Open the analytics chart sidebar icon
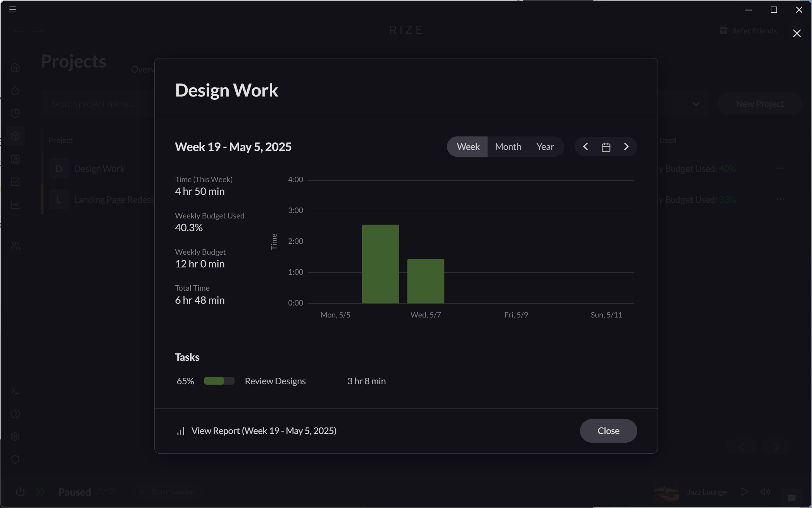 point(15,205)
